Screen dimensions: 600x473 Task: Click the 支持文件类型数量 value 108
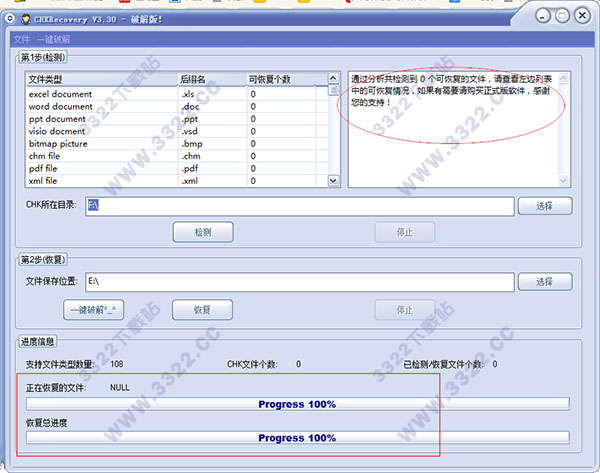[x=117, y=364]
